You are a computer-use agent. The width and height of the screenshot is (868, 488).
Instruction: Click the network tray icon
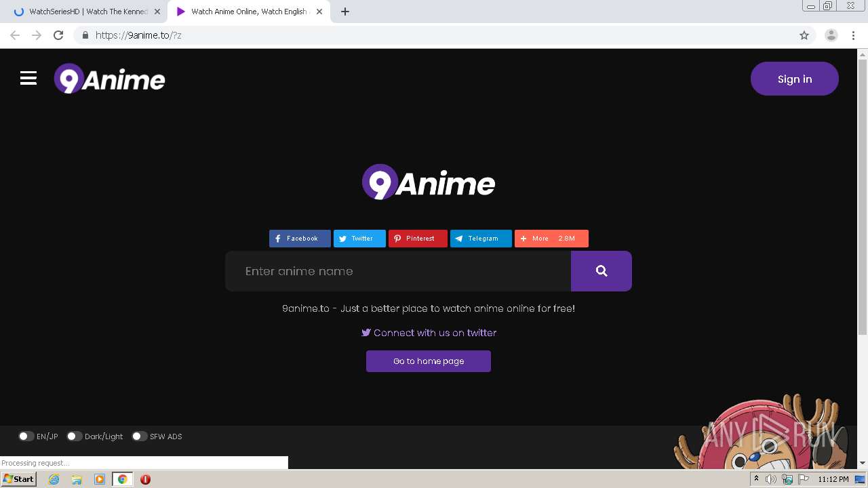coord(787,479)
